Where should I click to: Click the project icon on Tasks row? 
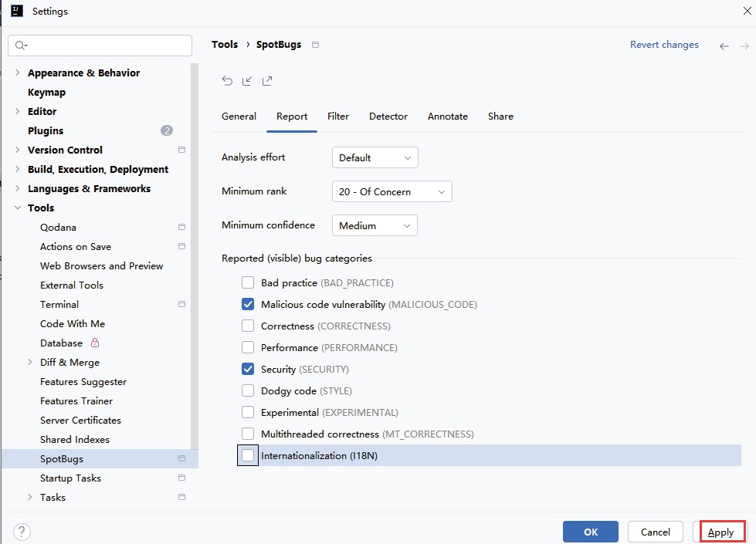click(x=181, y=497)
